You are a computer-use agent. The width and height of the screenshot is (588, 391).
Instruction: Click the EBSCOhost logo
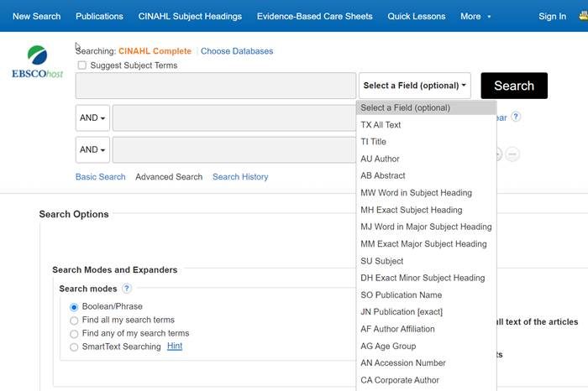pyautogui.click(x=38, y=62)
